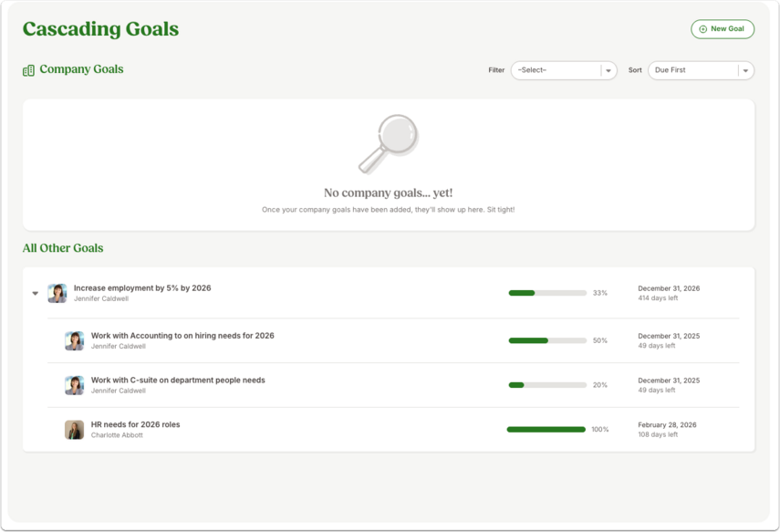Click Jennifer Caldwell avatar on Increase employment goal
The height and width of the screenshot is (532, 780).
(57, 293)
